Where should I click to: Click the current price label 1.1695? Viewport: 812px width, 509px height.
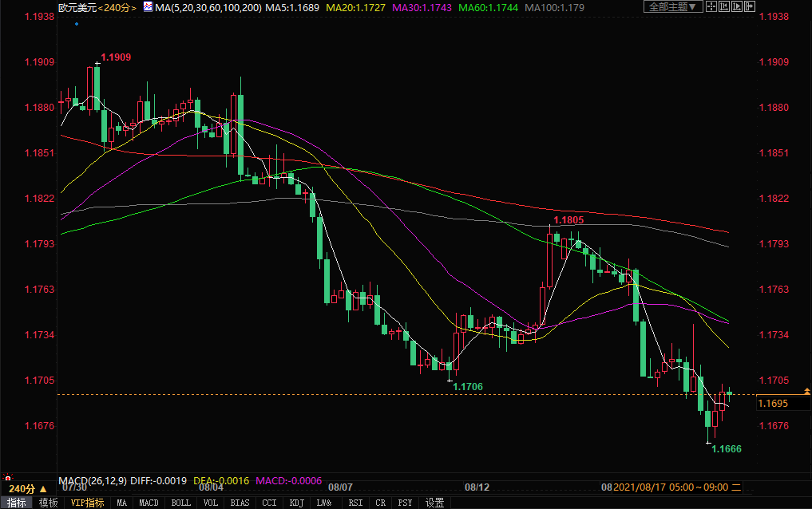[x=773, y=404]
